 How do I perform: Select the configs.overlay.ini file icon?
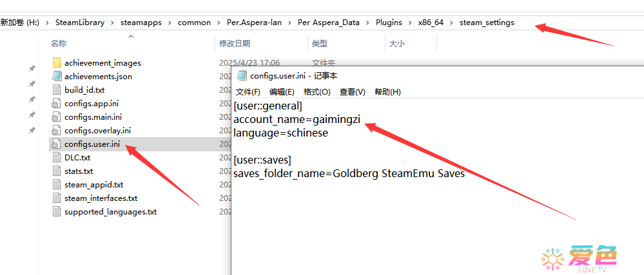[x=56, y=131]
